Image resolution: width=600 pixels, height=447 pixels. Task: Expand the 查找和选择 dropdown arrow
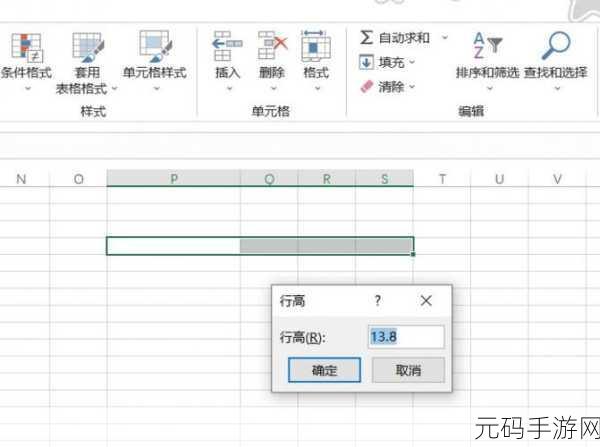click(558, 88)
